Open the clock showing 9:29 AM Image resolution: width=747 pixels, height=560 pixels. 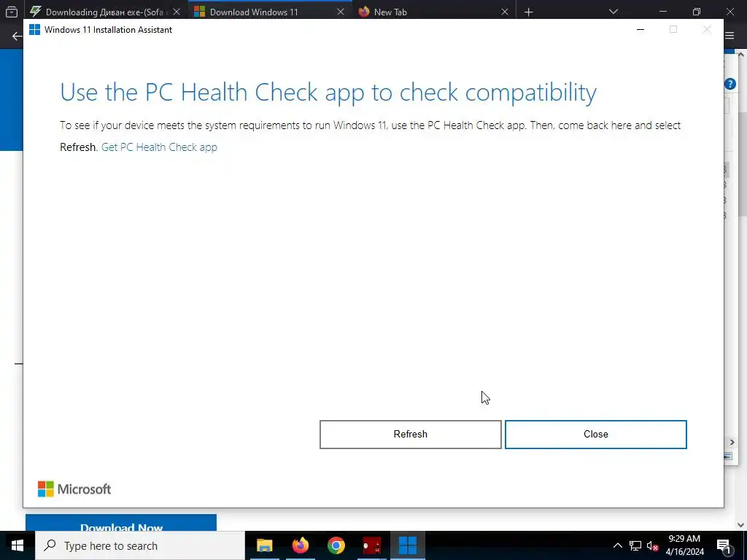[x=684, y=545]
